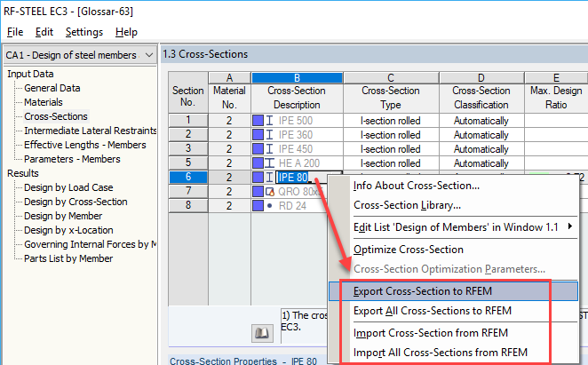Open Intermediate Lateral Restraints tree item
This screenshot has width=588, height=365.
[90, 131]
